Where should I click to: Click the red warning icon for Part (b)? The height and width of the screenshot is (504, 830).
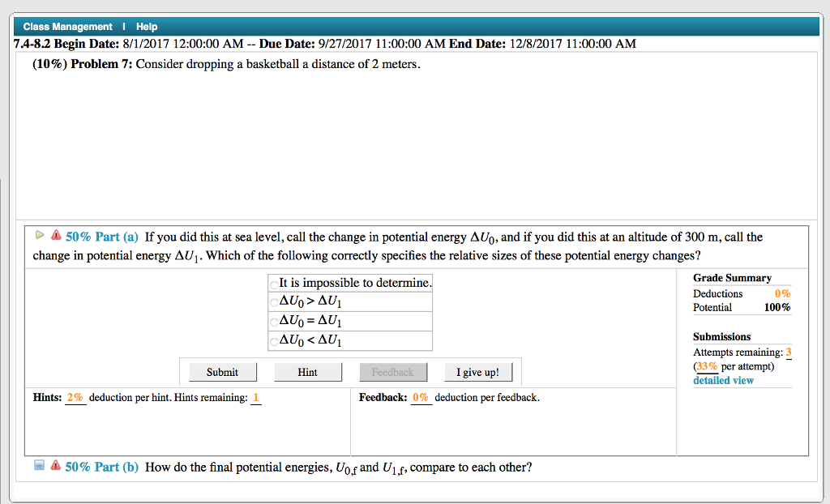[x=55, y=467]
